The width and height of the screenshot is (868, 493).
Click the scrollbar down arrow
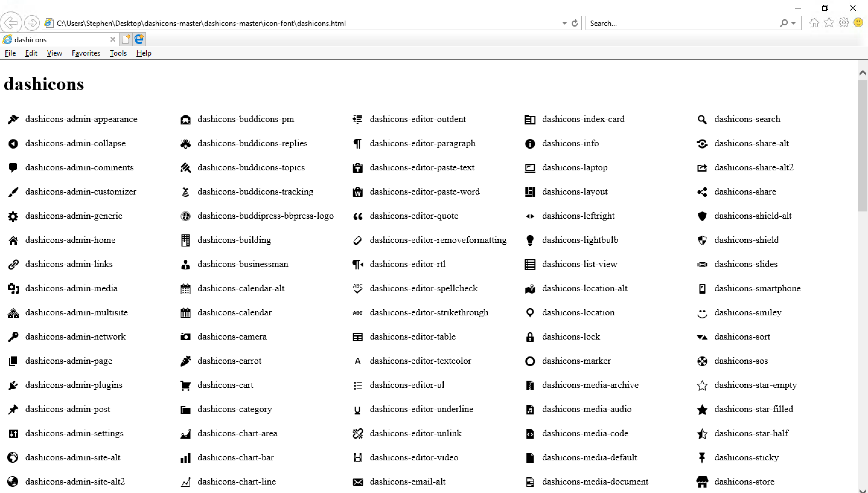pos(862,490)
